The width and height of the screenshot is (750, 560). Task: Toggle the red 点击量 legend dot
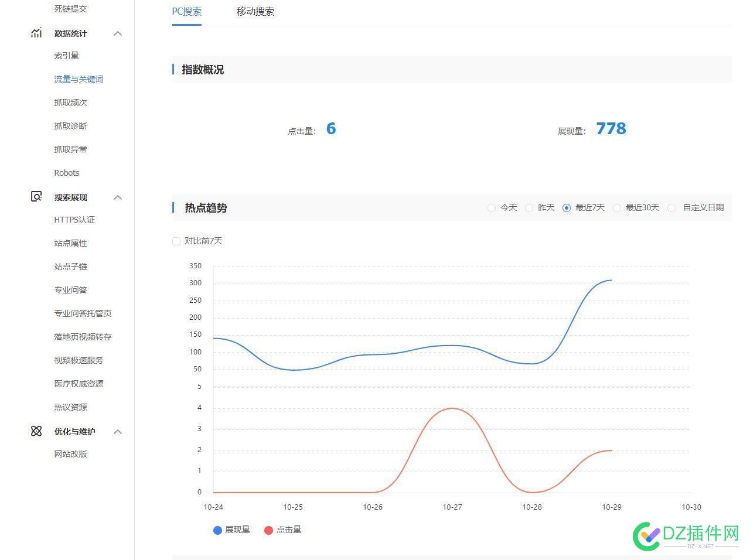coord(268,530)
